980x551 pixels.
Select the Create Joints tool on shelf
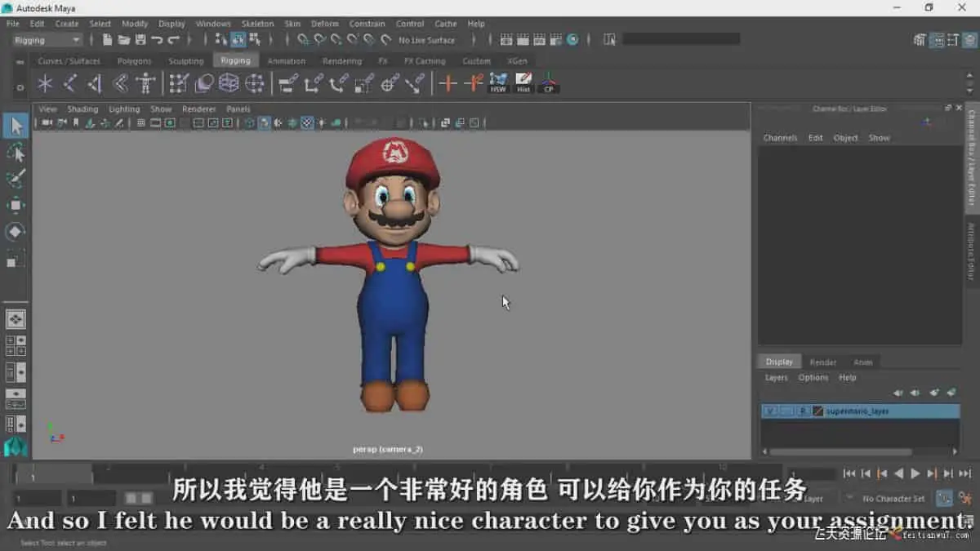(x=70, y=83)
